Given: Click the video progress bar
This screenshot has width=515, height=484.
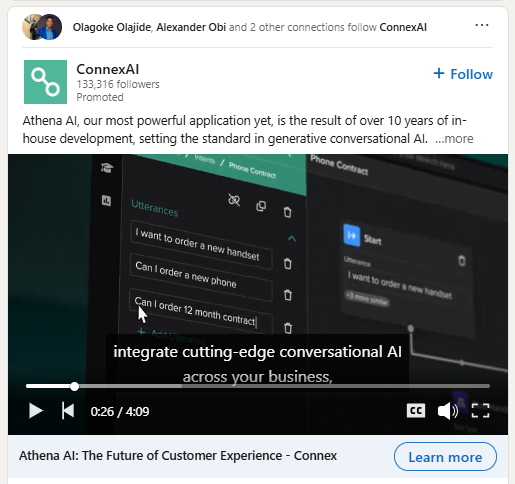Looking at the screenshot, I should click(x=258, y=386).
